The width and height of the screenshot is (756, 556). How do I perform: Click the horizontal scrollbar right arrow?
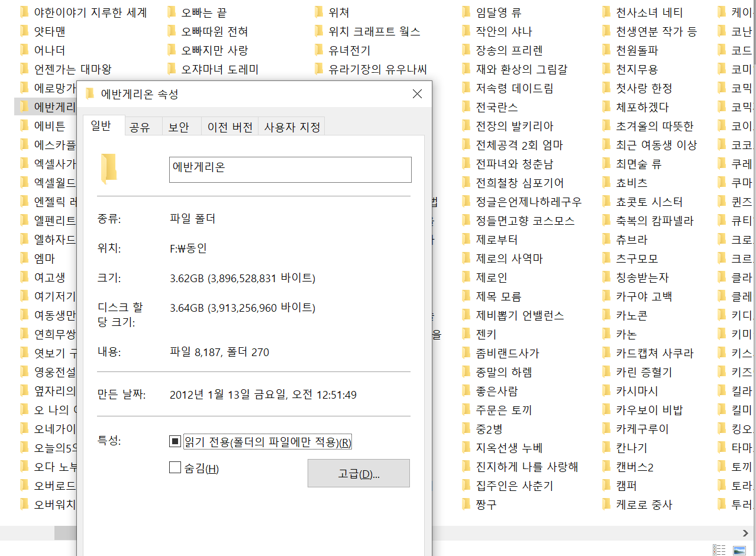click(745, 533)
